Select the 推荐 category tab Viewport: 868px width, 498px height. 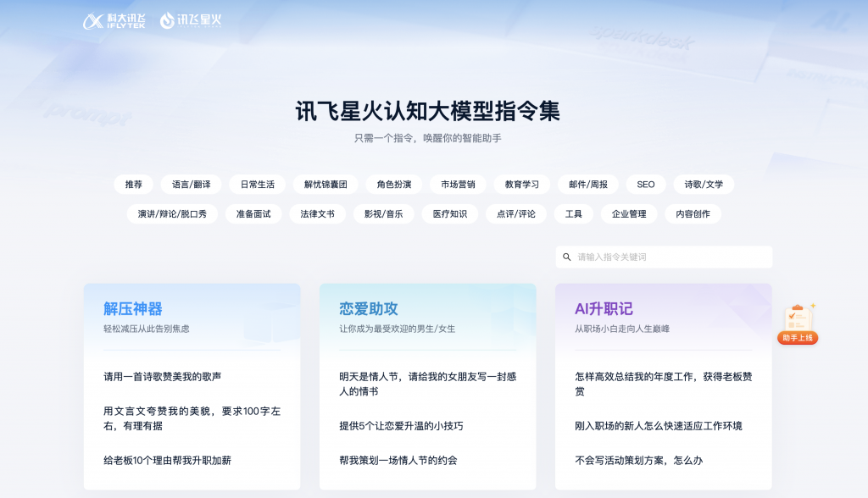(133, 185)
